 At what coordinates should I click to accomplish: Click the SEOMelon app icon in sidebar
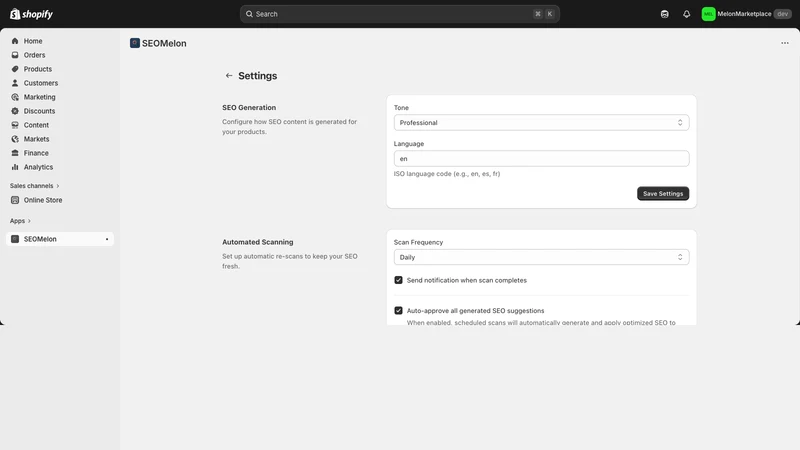pos(15,239)
